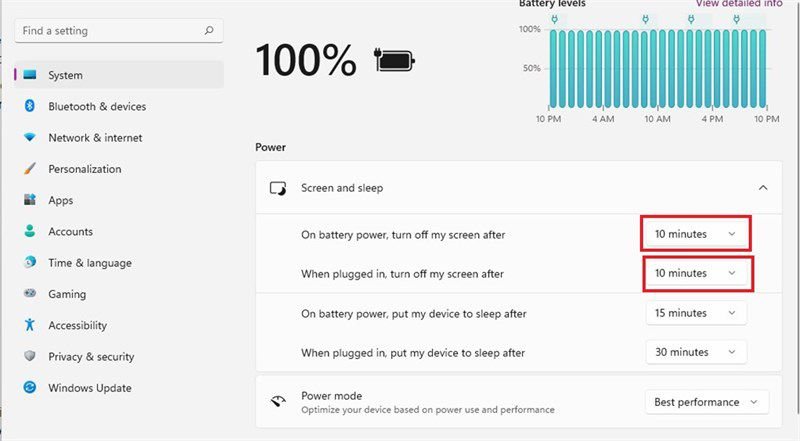
Task: Click the battery levels chart
Action: tap(656, 68)
